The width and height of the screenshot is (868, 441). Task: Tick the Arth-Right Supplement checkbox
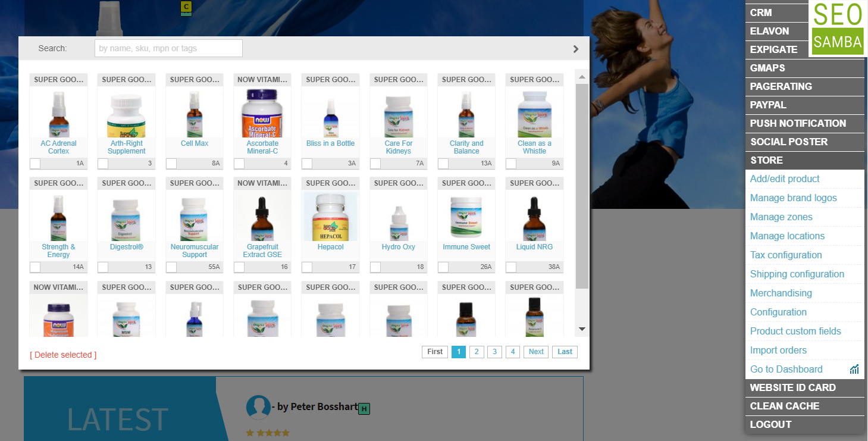tap(103, 164)
